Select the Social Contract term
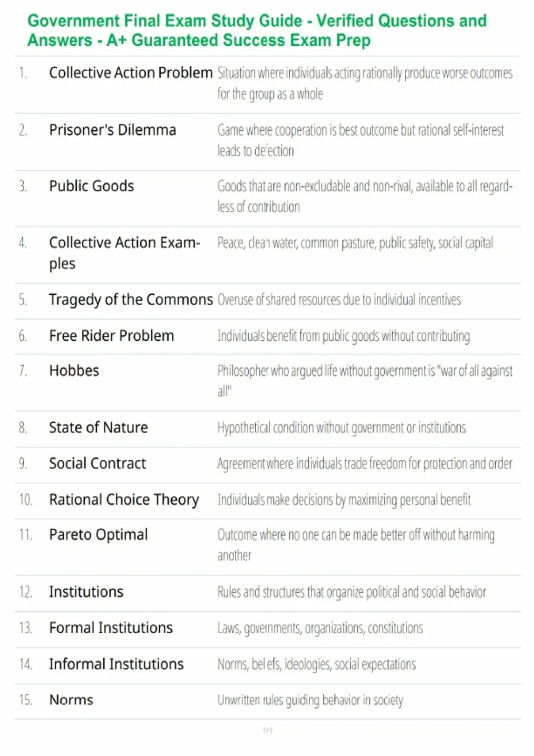 click(x=97, y=463)
